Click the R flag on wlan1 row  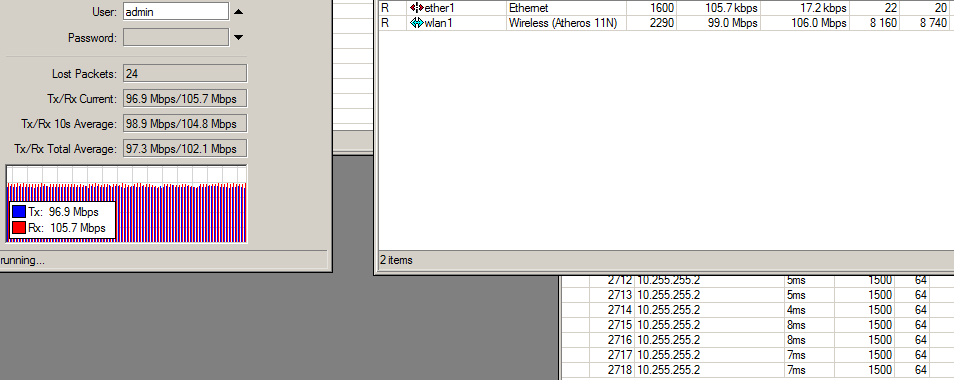click(385, 23)
